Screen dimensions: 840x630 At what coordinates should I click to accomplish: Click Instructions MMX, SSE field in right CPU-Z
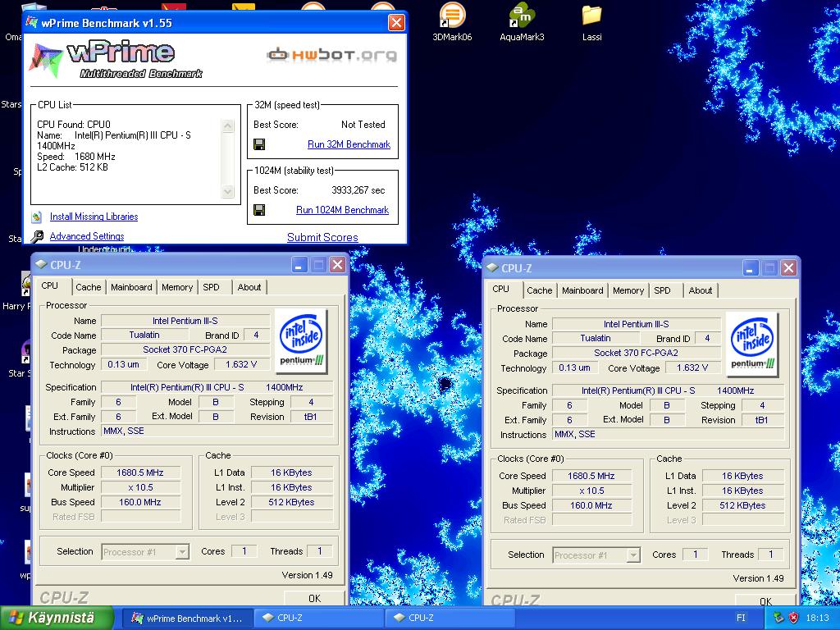tap(668, 434)
